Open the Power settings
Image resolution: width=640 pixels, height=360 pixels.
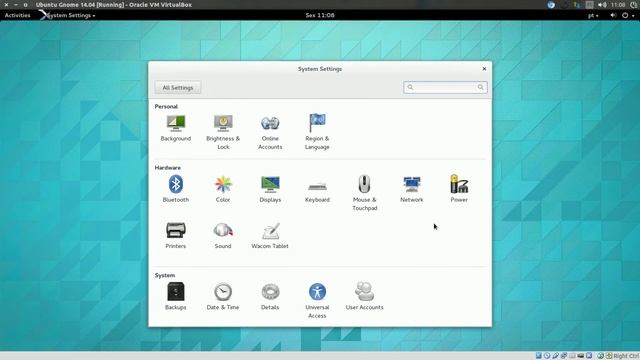[459, 189]
